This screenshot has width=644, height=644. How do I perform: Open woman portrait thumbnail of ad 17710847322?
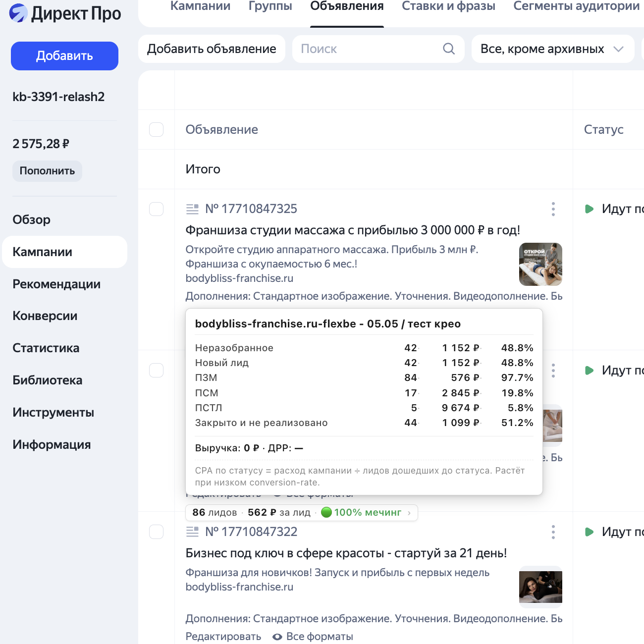pyautogui.click(x=540, y=587)
